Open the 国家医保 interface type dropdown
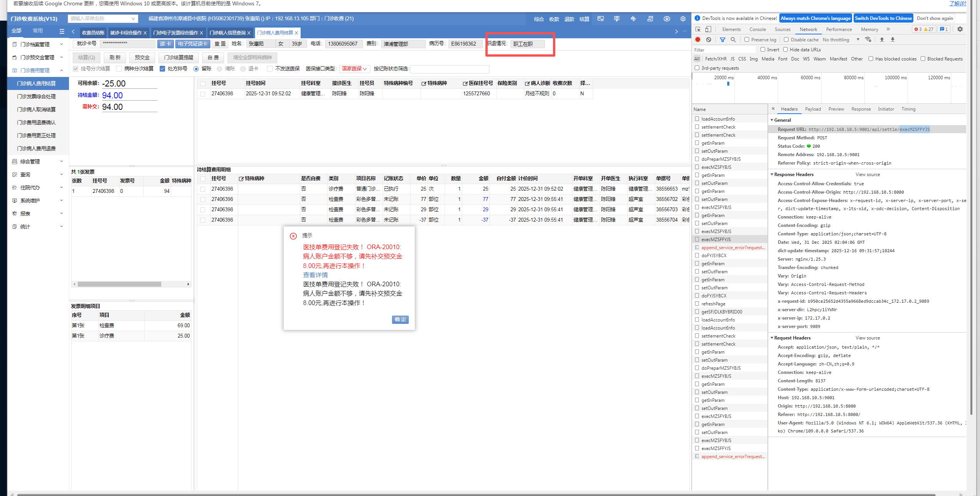 (x=354, y=69)
